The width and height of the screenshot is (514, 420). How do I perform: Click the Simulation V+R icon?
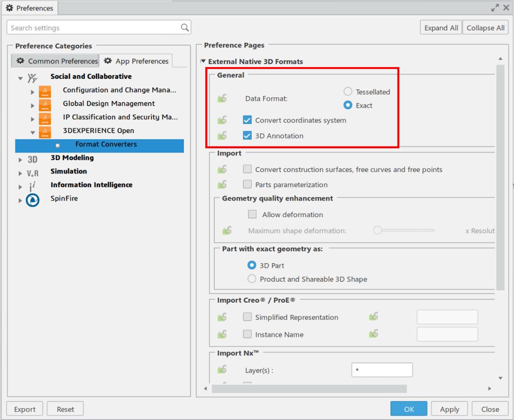pos(33,173)
